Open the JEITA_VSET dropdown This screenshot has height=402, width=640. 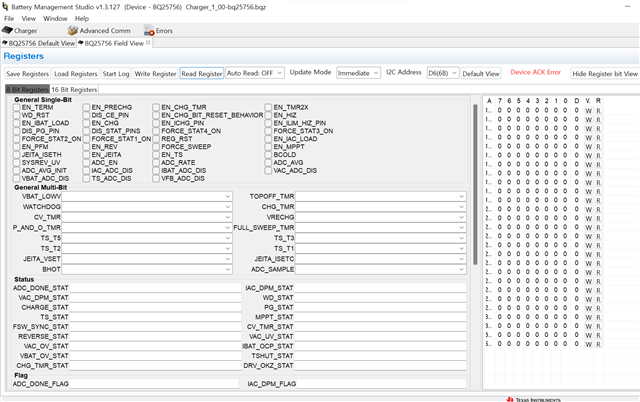click(147, 259)
